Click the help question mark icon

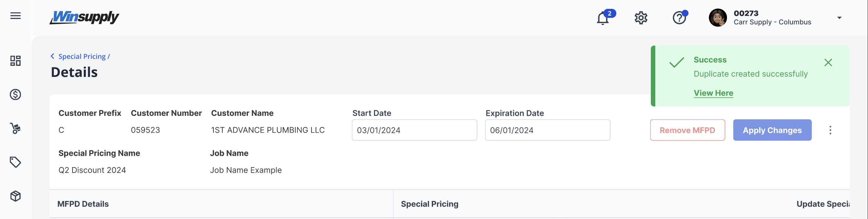click(x=679, y=18)
